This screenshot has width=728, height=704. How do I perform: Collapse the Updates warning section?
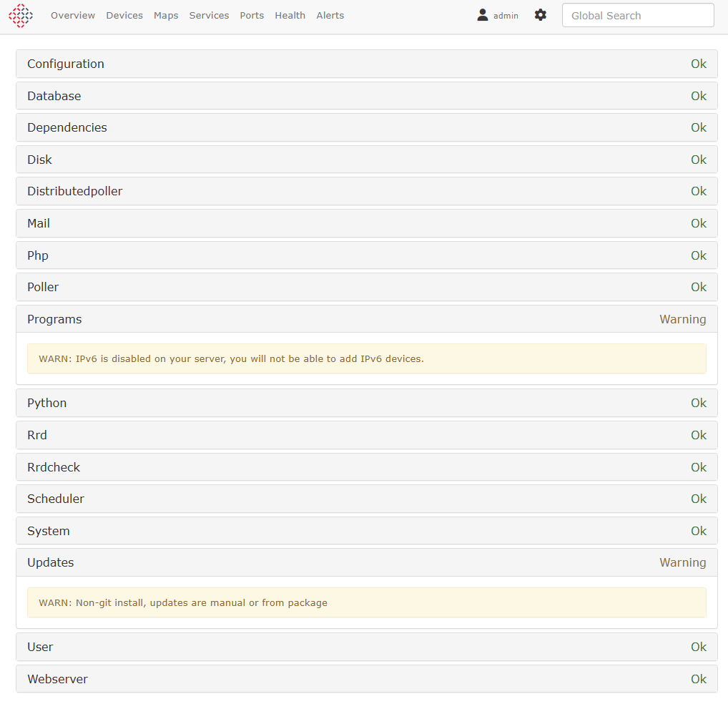pyautogui.click(x=367, y=562)
